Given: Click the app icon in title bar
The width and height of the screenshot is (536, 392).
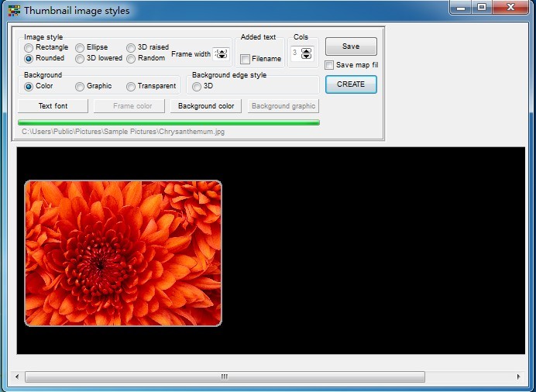Looking at the screenshot, I should click(14, 11).
